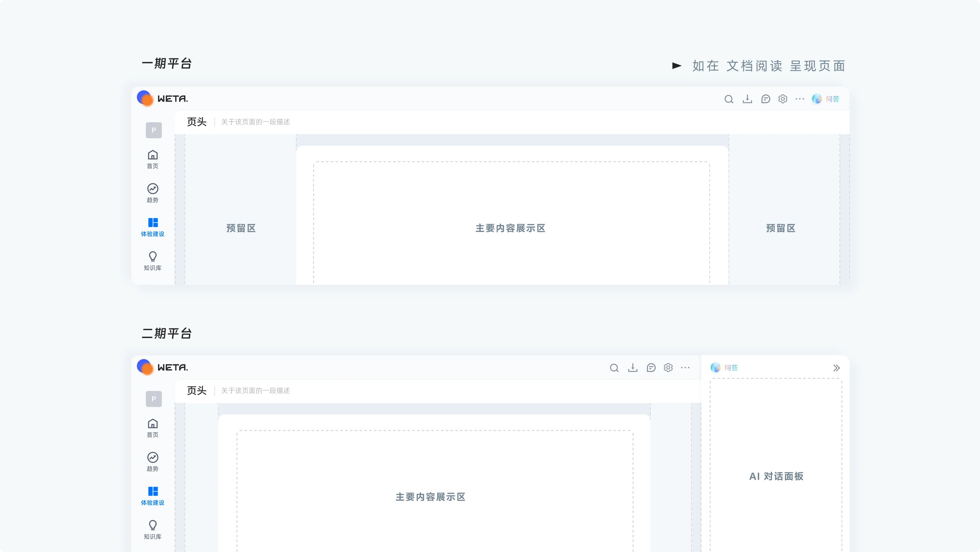Click 关于该页面的一段描述 text in 二期平台
The width and height of the screenshot is (980, 552).
pyautogui.click(x=255, y=391)
